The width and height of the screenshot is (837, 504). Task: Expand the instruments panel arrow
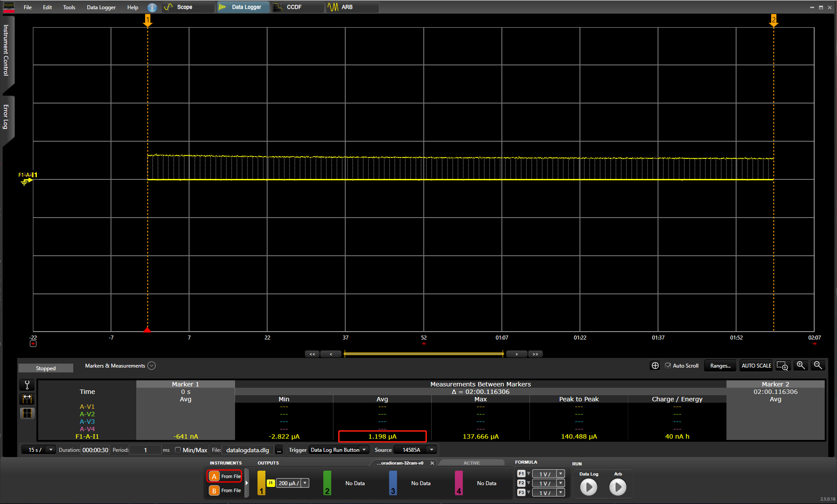[247, 483]
